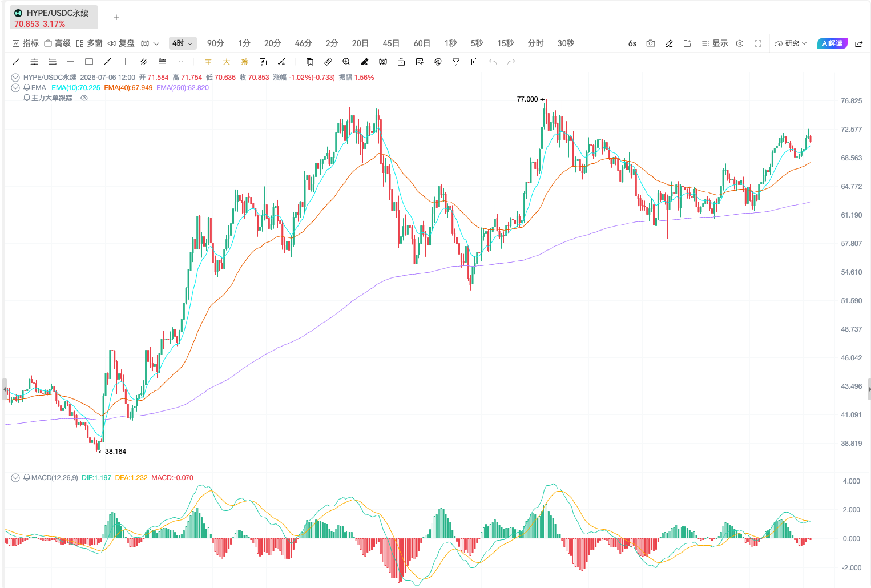Open the 4时 timeframe dropdown
The width and height of the screenshot is (871, 588).
click(183, 43)
